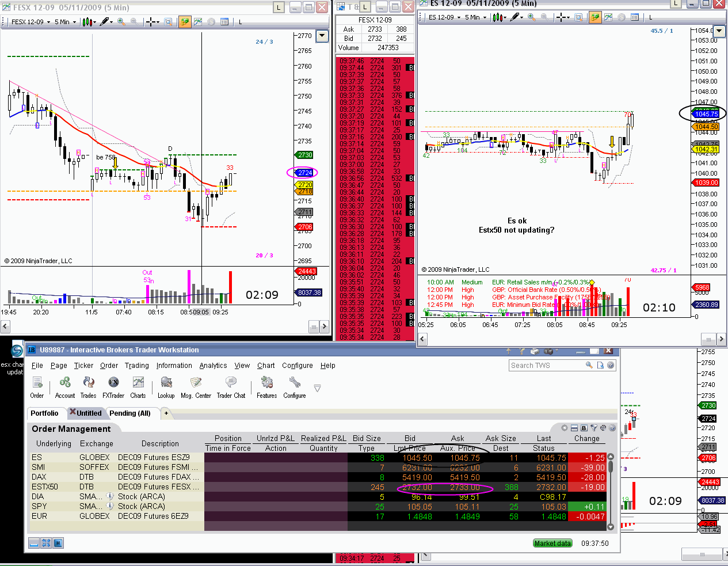Screen dimensions: 728x566
Task: Click left scroll arrow under ES chart
Action: (422, 339)
